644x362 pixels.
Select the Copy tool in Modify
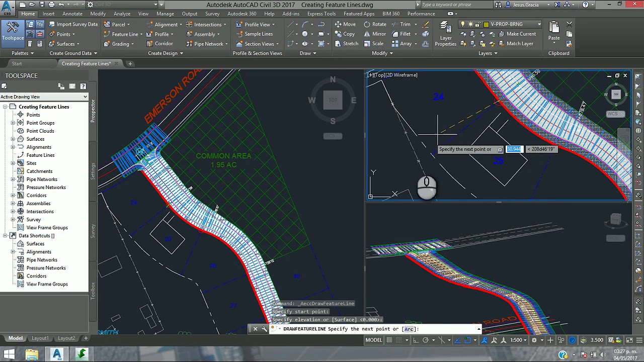coord(345,34)
